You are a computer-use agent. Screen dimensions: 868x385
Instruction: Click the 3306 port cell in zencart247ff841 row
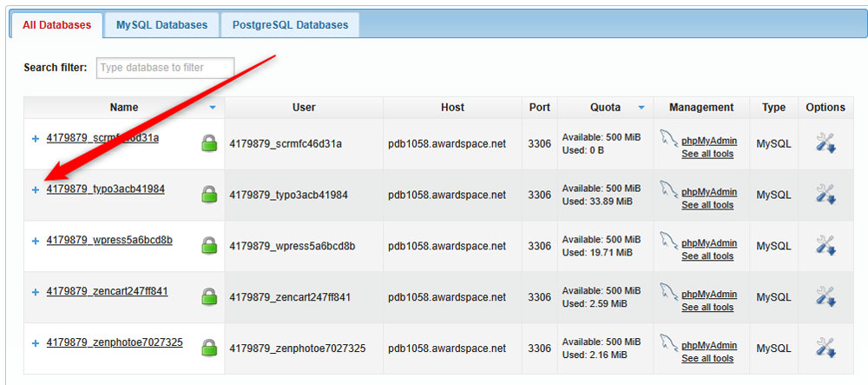pos(540,297)
